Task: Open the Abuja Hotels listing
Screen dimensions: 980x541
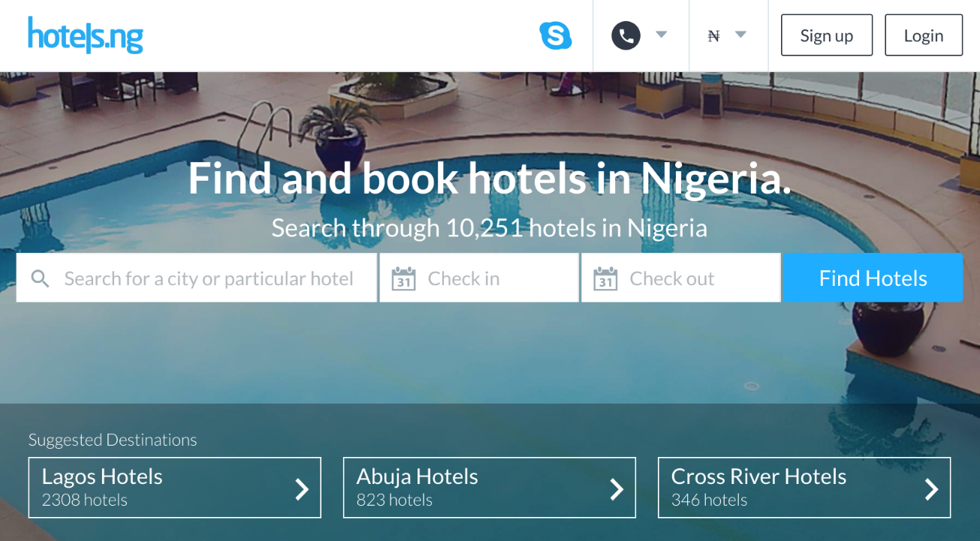Action: (x=489, y=488)
